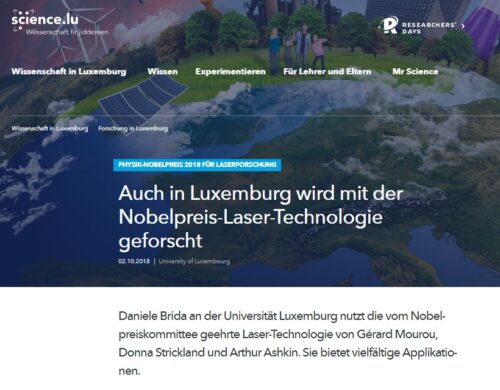The image size is (500, 390).
Task: Select Experimentieren in the navigation bar
Action: click(x=230, y=72)
